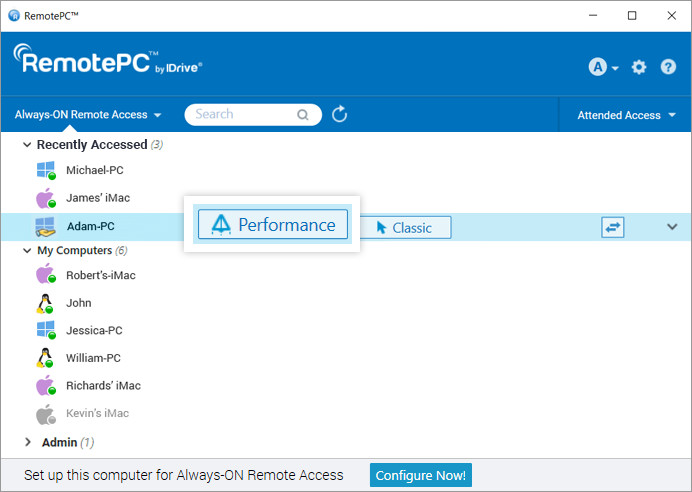Image resolution: width=692 pixels, height=492 pixels.
Task: Open the Attended Access dropdown
Action: click(626, 115)
